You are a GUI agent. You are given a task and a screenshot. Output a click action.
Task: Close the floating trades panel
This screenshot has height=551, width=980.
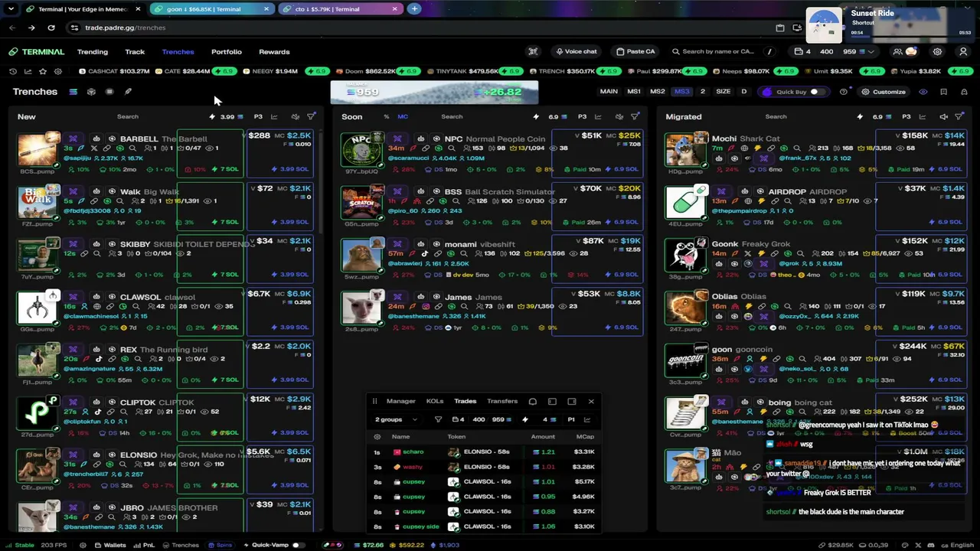tap(591, 401)
